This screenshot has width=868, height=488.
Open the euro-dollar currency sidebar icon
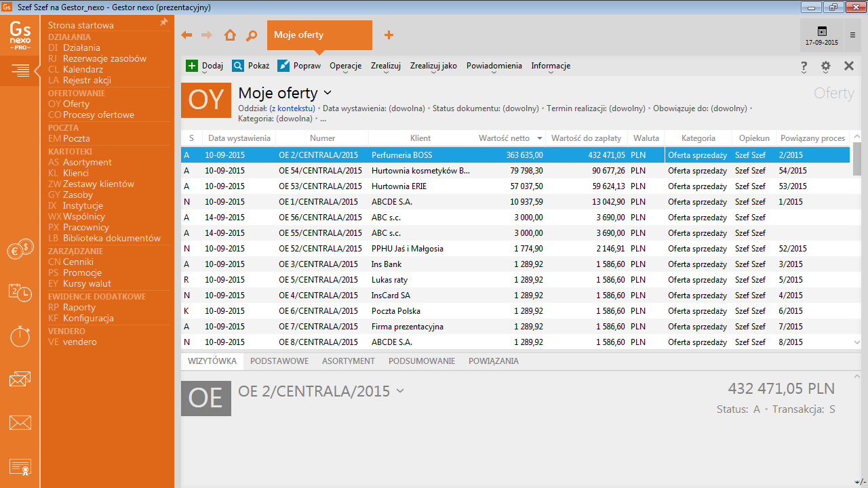tap(20, 249)
